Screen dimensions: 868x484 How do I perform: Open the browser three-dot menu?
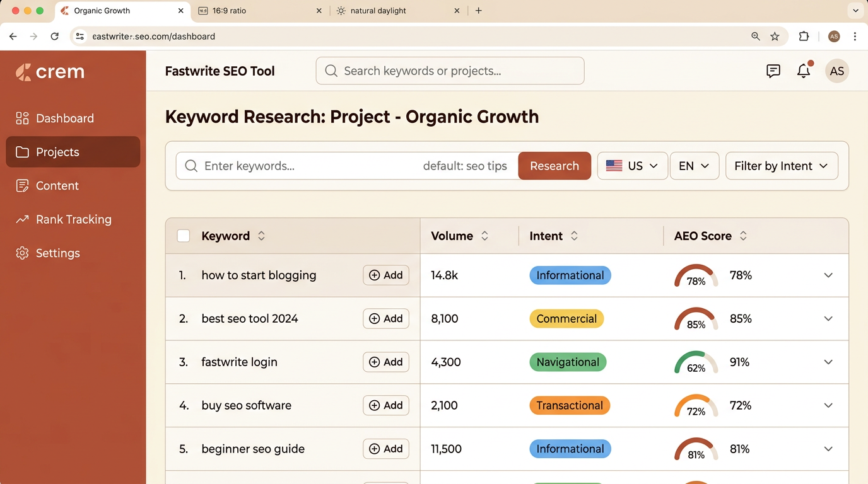855,37
